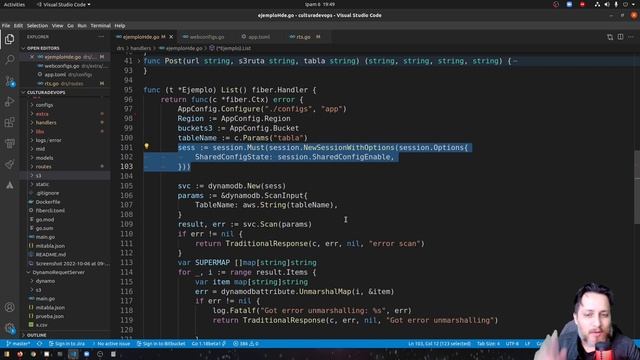Open README.md in the explorer
The height and width of the screenshot is (360, 640).
(51, 255)
